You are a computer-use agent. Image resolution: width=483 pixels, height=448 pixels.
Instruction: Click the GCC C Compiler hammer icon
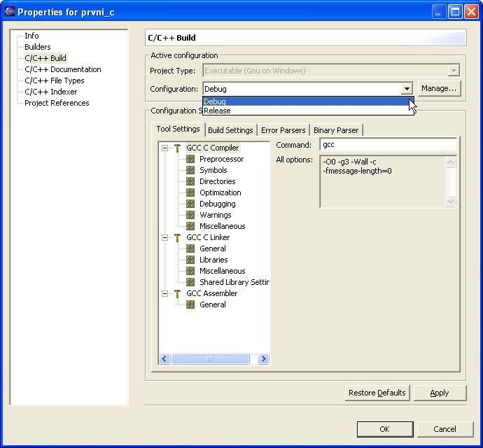click(178, 148)
